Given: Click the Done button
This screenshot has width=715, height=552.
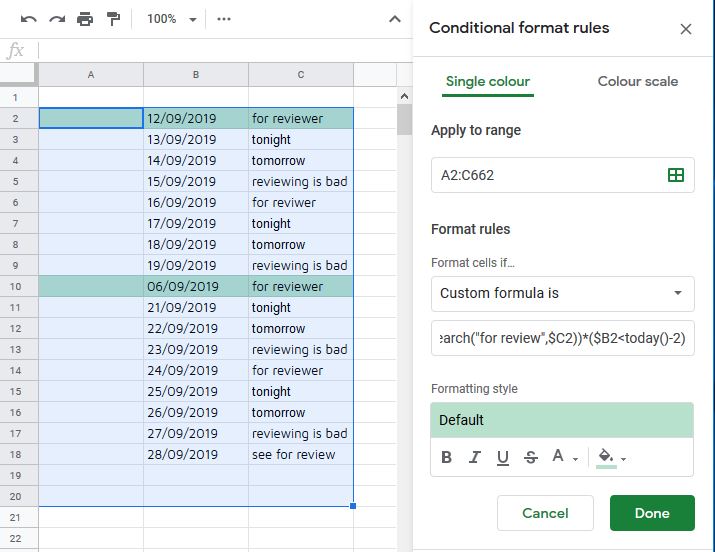Looking at the screenshot, I should (652, 513).
